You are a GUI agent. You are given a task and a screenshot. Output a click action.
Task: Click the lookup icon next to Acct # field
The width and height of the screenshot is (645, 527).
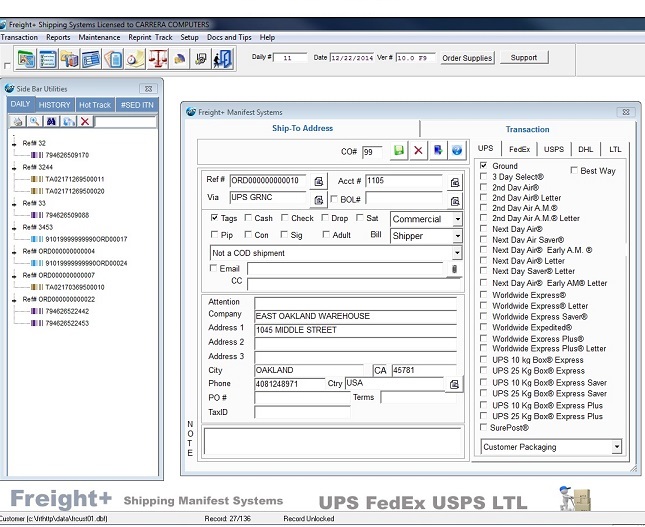click(455, 182)
